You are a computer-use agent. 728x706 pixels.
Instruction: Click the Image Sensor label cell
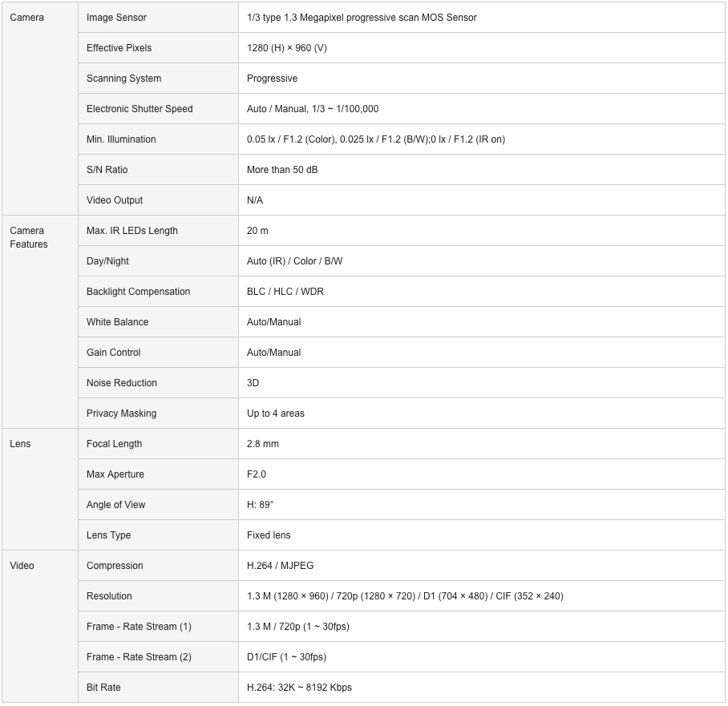tap(158, 18)
